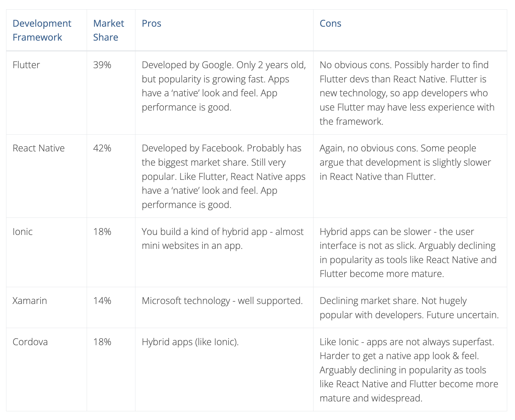Select the 42% market share value
515x420 pixels.
click(x=102, y=148)
